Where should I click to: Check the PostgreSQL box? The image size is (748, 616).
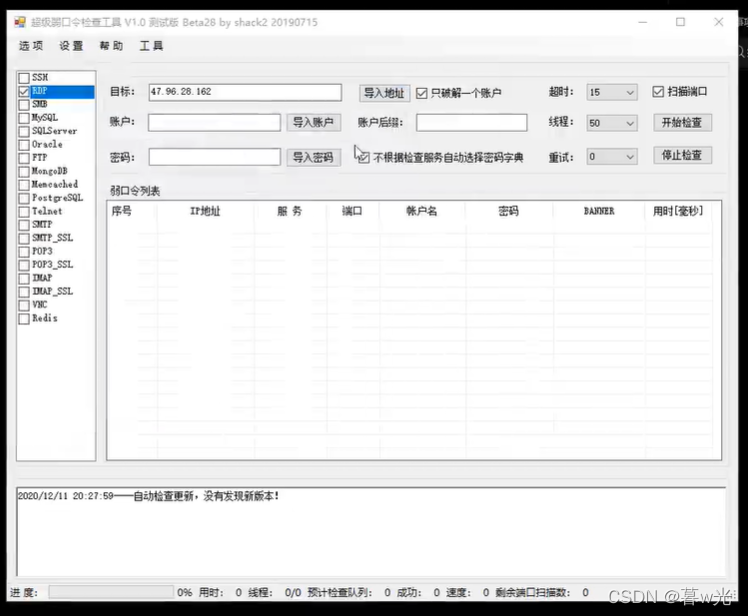(x=24, y=198)
